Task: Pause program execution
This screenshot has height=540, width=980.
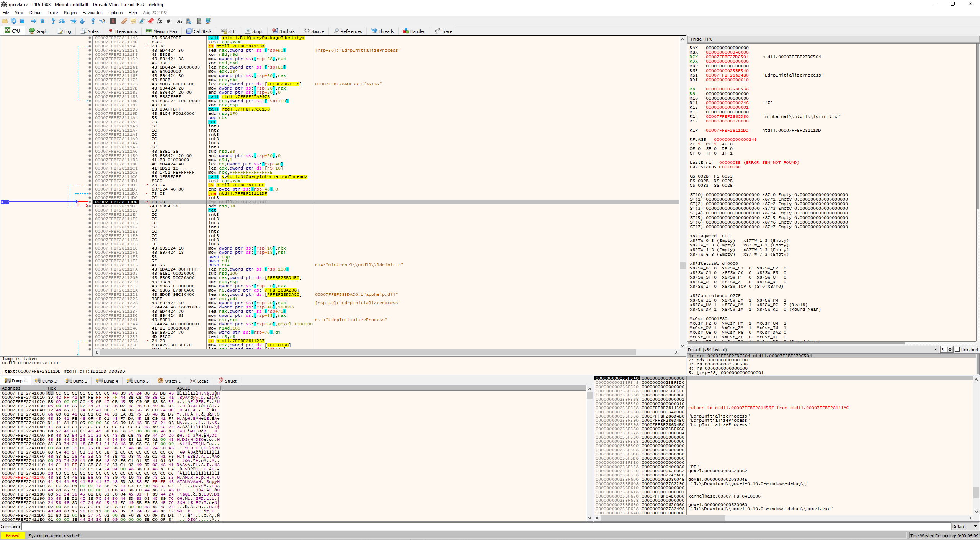Action: [x=42, y=21]
